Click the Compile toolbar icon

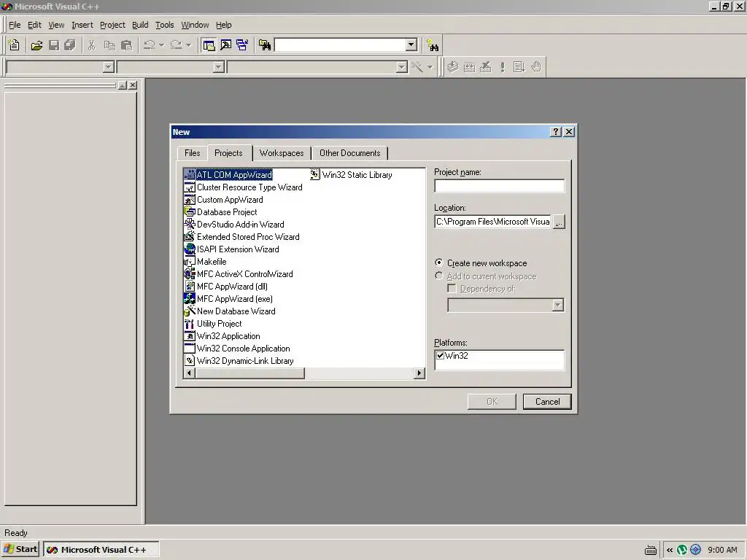[x=452, y=66]
